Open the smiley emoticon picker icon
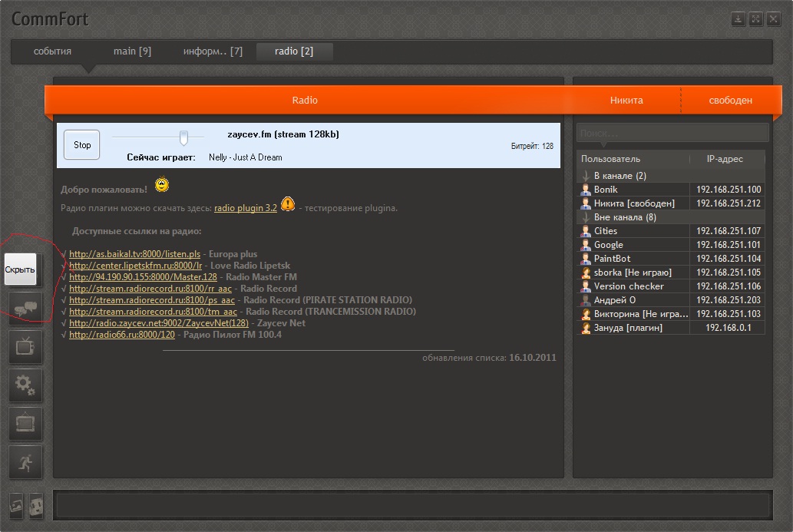Viewport: 793px width, 532px height. [35, 505]
